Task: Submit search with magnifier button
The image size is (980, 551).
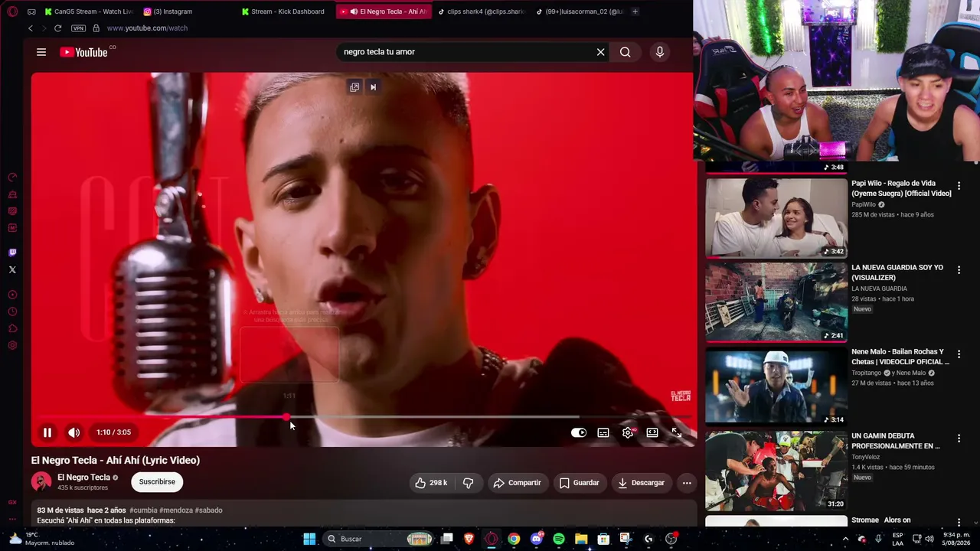Action: [626, 52]
